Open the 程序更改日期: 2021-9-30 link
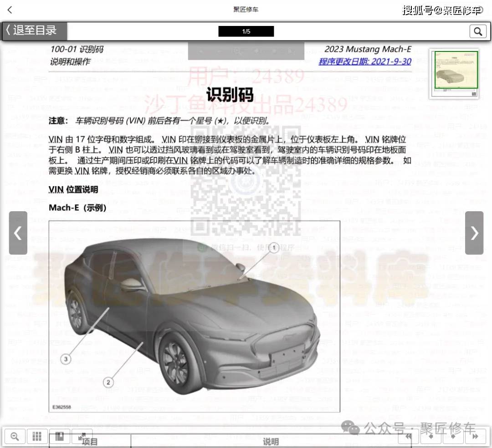This screenshot has width=492, height=448. click(x=364, y=61)
